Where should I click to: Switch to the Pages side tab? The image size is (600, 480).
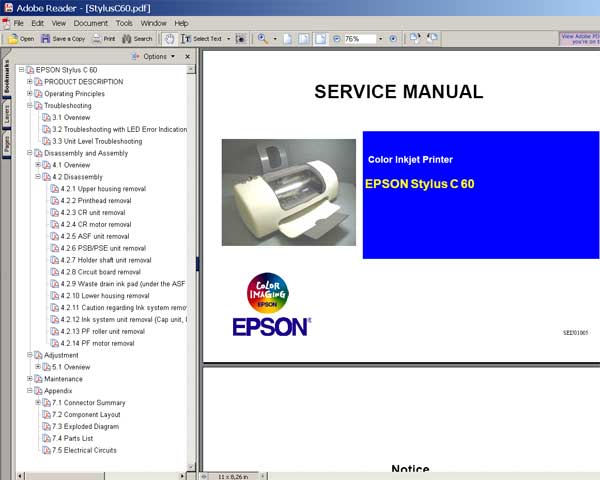click(x=7, y=144)
